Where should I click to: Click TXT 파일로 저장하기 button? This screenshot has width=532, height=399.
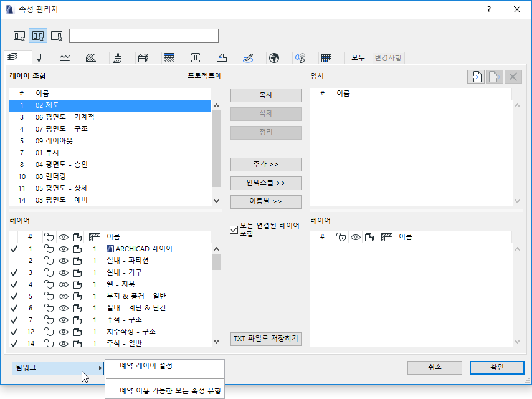(x=266, y=339)
